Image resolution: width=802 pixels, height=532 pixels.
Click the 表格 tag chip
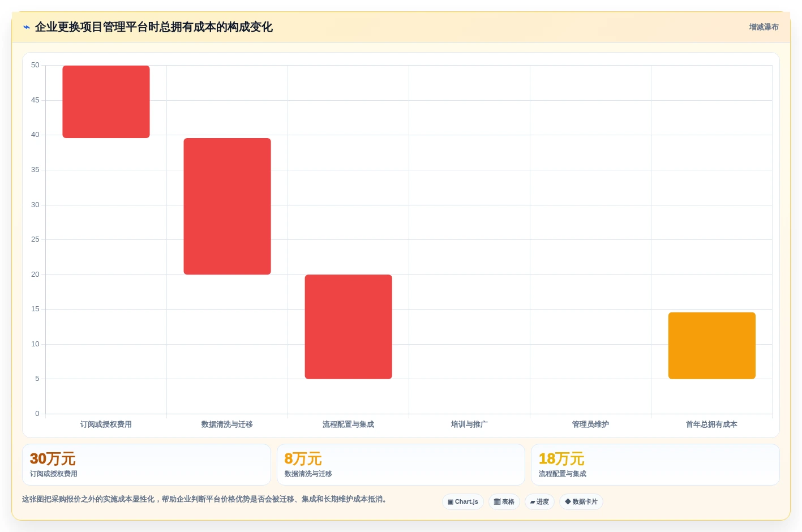504,502
